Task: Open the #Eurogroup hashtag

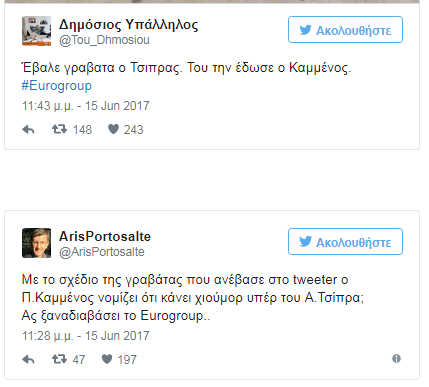Action: click(x=56, y=86)
